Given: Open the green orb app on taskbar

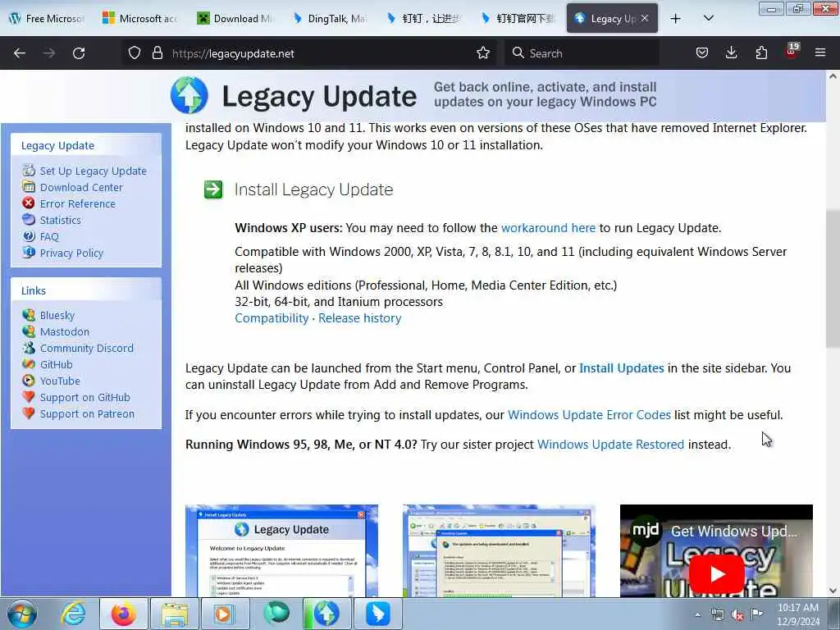Looking at the screenshot, I should point(276,614).
